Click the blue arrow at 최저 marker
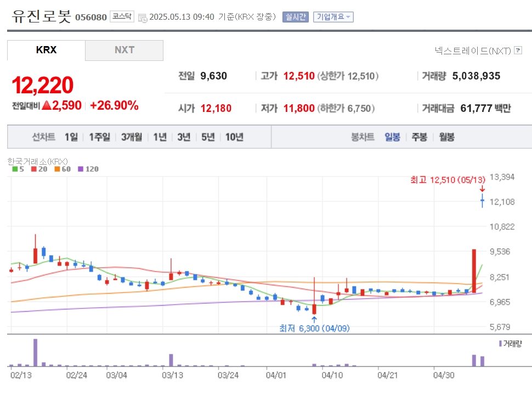The width and height of the screenshot is (532, 394). 314,319
